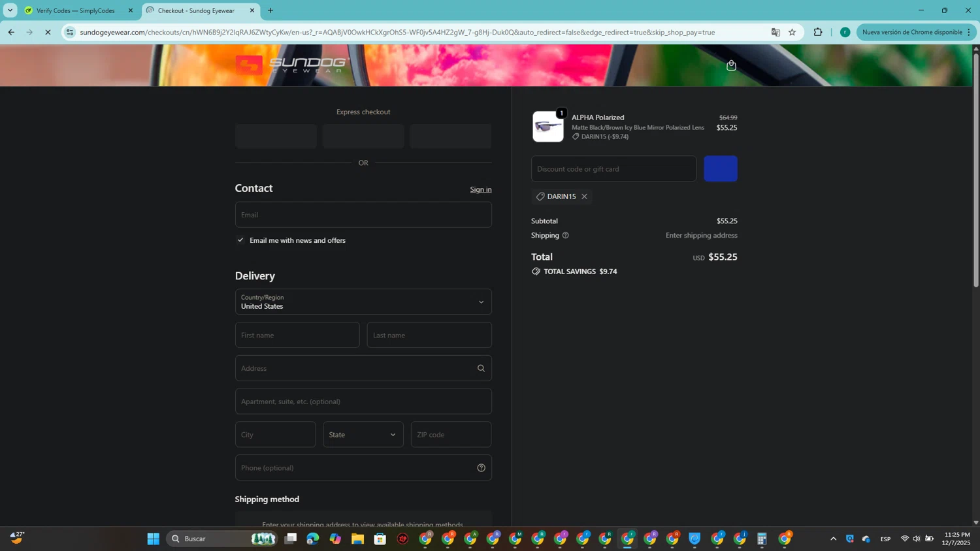Launch Microsoft Edge from the taskbar
Image resolution: width=980 pixels, height=551 pixels.
[313, 539]
